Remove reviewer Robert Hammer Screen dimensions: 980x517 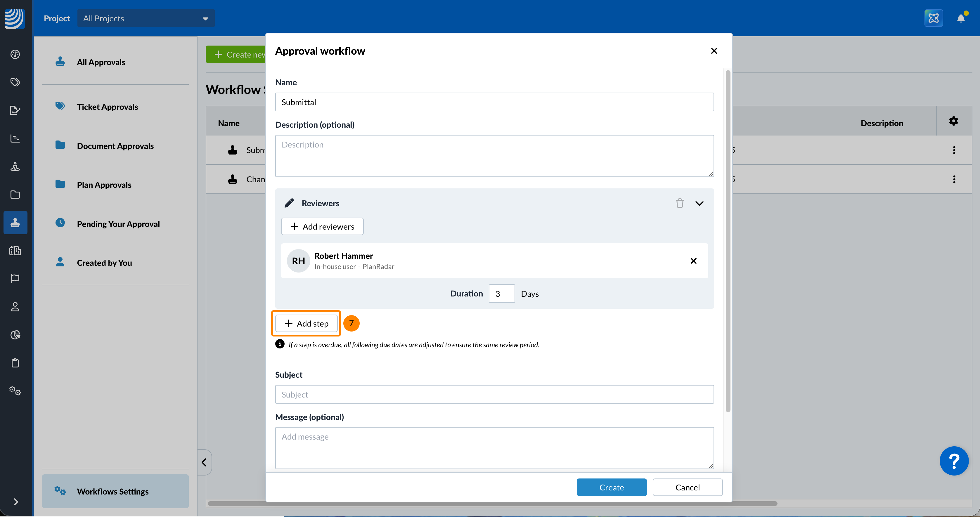tap(693, 261)
